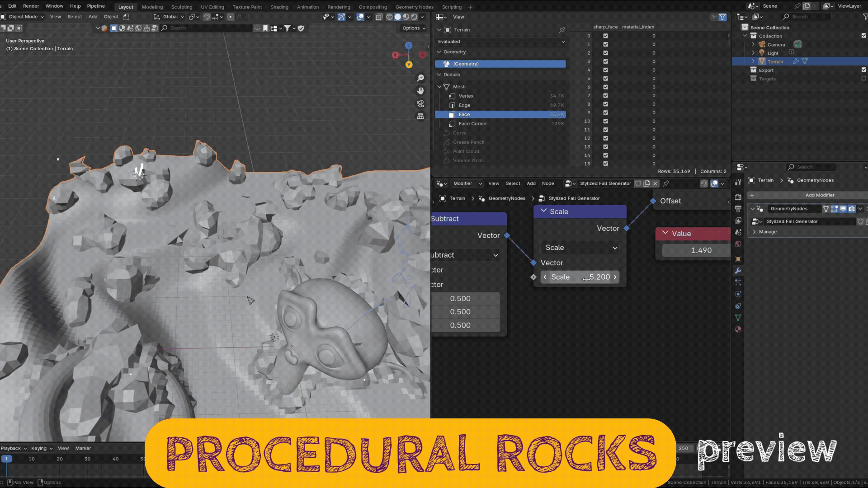
Task: Click the Add Modifier button
Action: click(x=819, y=195)
